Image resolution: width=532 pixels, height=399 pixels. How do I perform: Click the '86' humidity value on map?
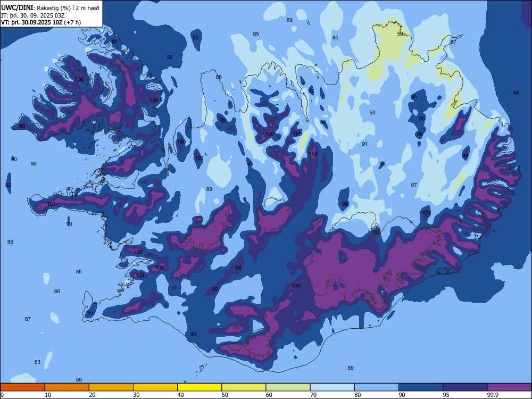(57, 291)
